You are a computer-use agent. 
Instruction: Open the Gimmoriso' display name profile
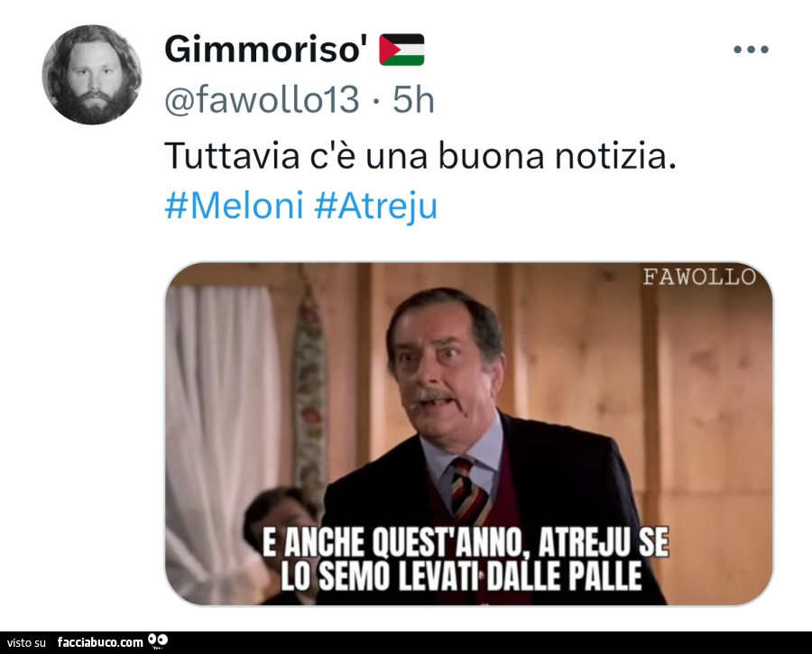pyautogui.click(x=265, y=50)
